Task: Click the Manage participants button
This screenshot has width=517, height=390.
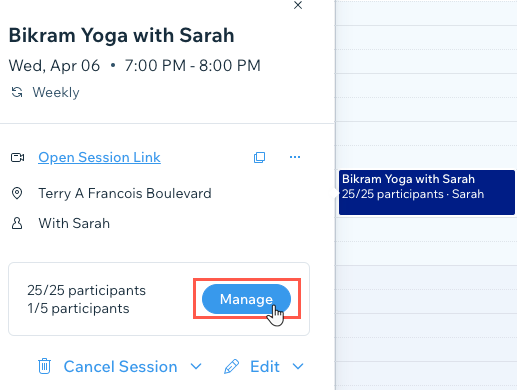Action: tap(246, 299)
